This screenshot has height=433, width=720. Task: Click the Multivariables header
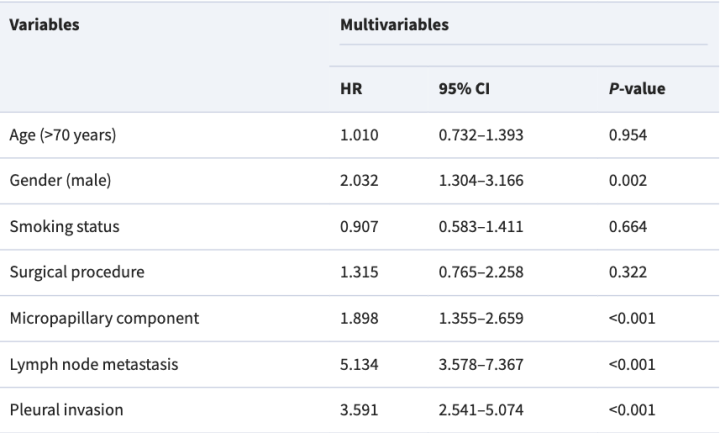tap(394, 25)
